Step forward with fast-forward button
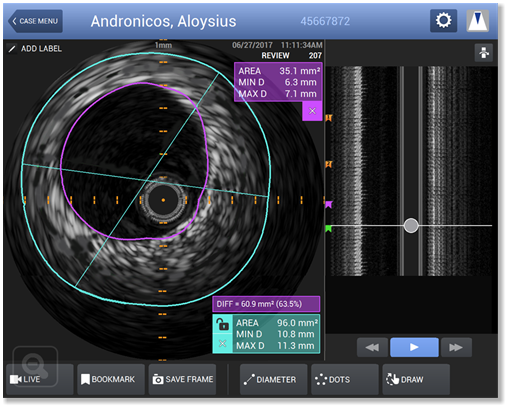Viewport: 511px width, 411px height. click(456, 347)
